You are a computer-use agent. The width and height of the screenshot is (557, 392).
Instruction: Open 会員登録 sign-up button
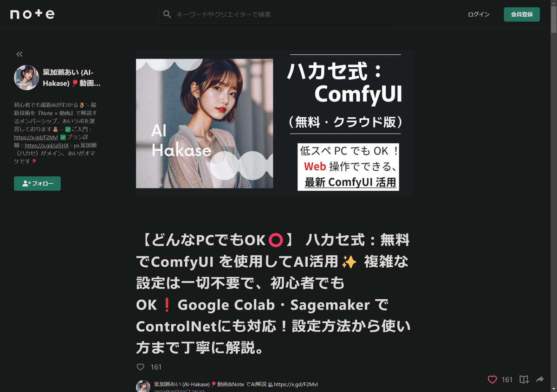tap(522, 14)
